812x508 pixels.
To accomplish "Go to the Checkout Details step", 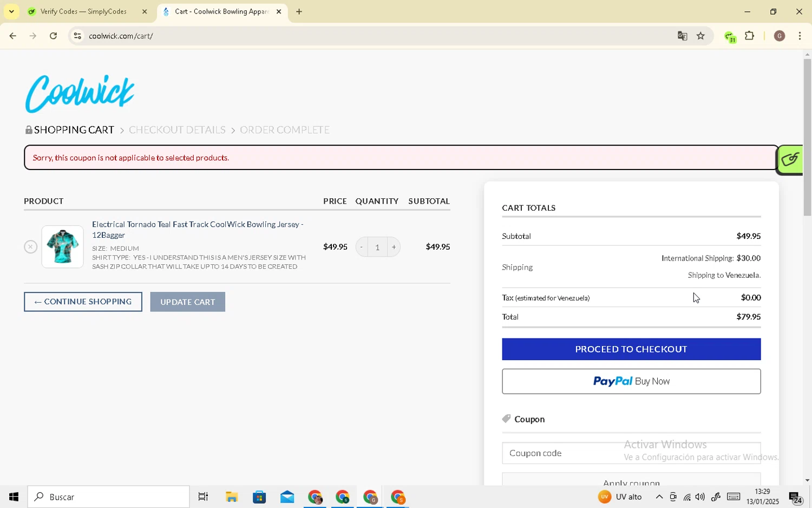I will [x=177, y=130].
